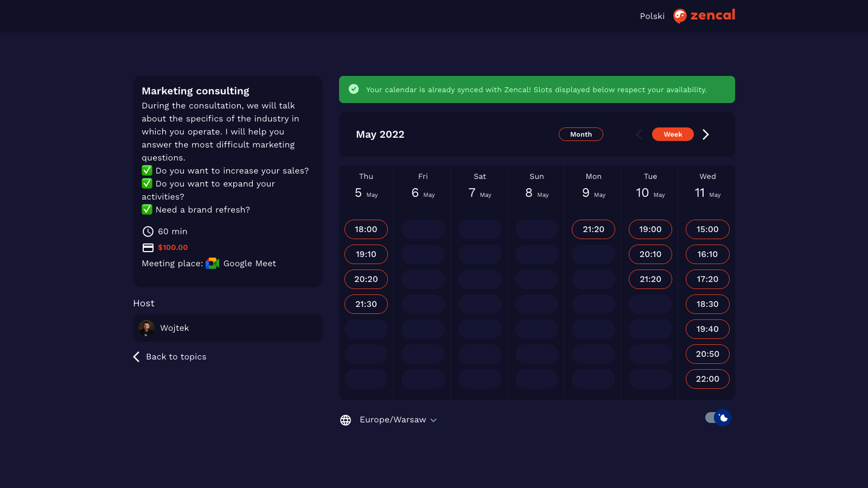
Task: Pick the 22:00 slot on Wednesday
Action: coord(707,379)
